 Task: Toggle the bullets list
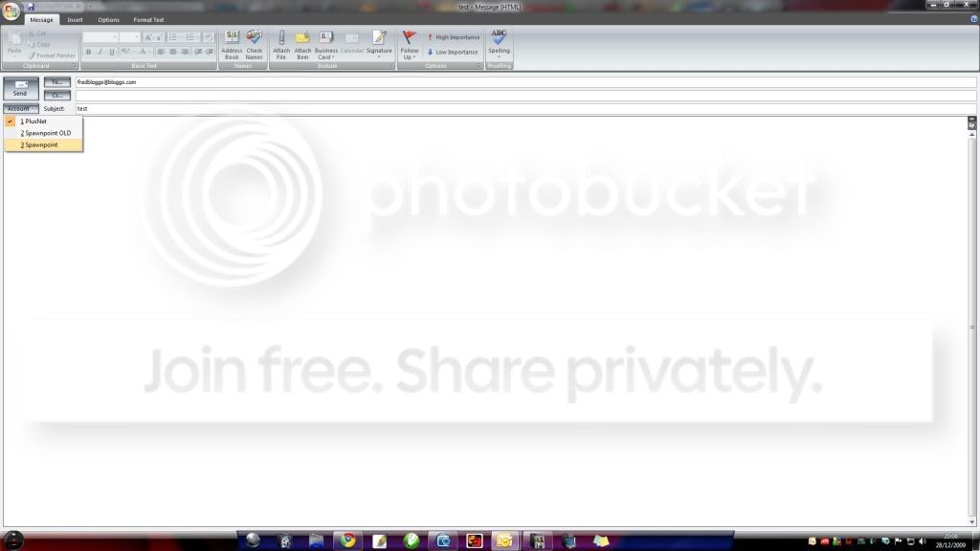(x=174, y=37)
